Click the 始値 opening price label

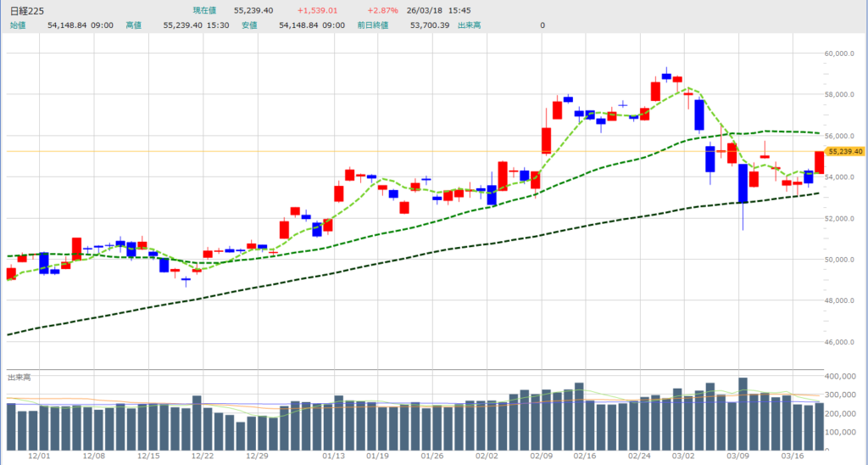pyautogui.click(x=17, y=25)
